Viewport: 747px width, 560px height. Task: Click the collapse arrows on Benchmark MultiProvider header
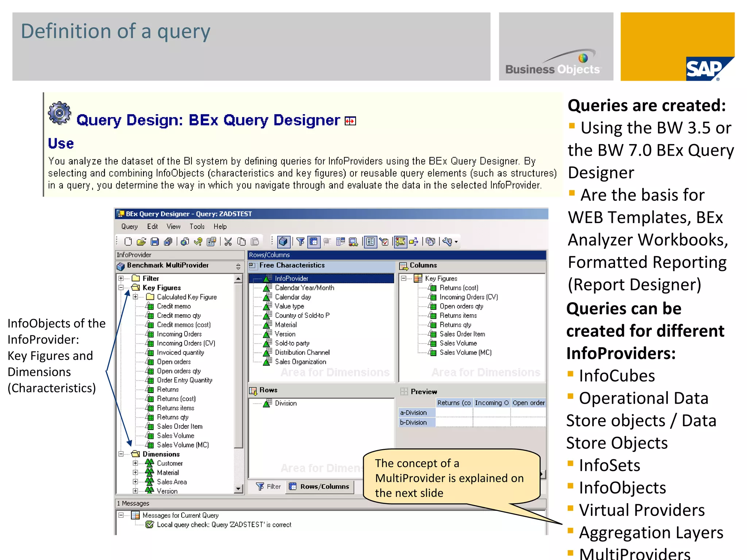click(x=238, y=267)
